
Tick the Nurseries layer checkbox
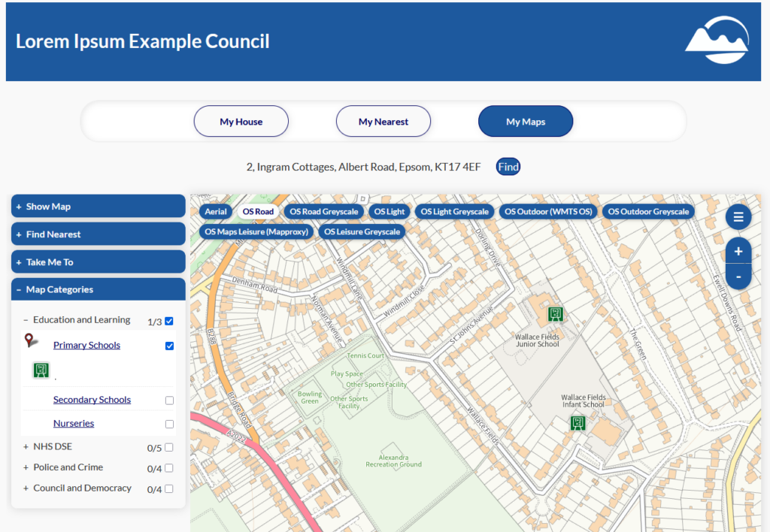[x=169, y=424]
